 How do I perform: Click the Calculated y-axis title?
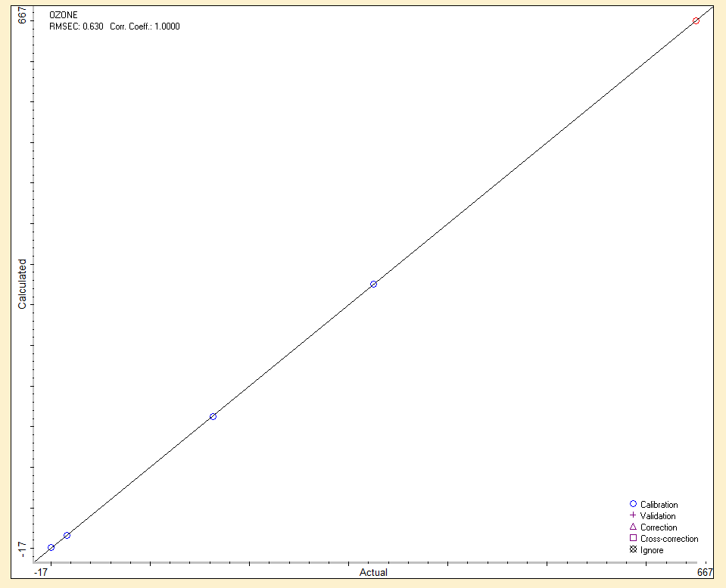click(22, 284)
